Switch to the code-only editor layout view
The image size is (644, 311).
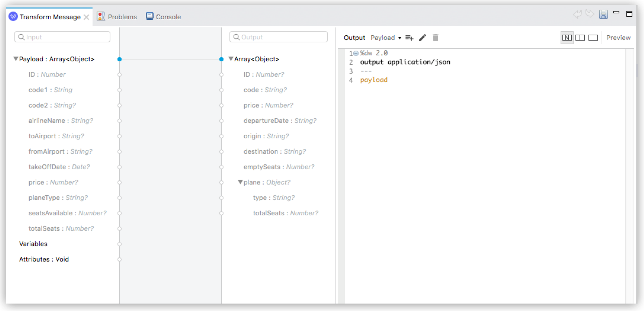point(593,38)
